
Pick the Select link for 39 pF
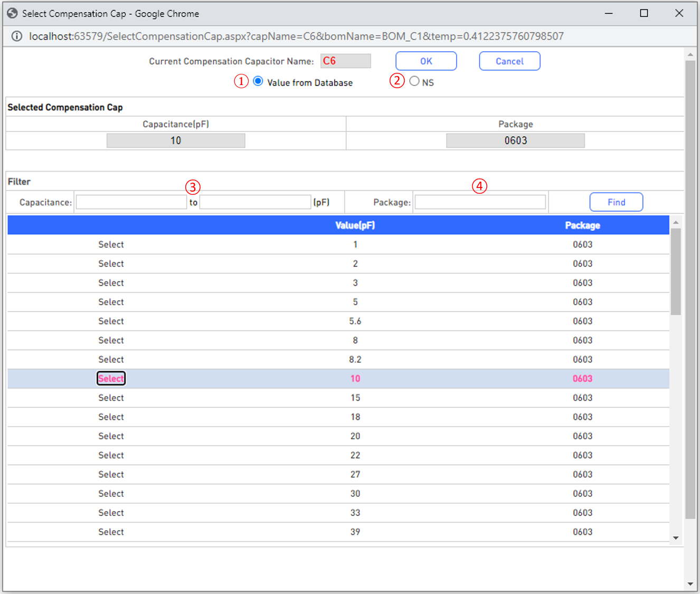111,532
